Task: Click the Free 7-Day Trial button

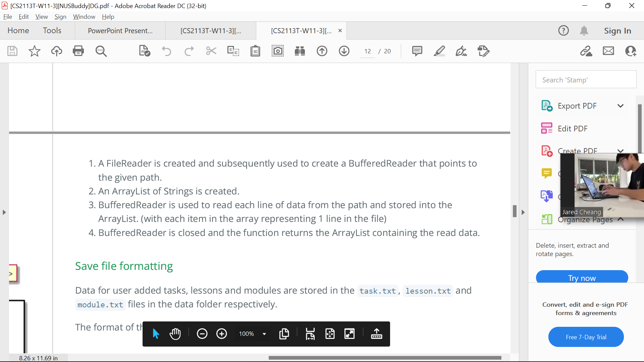Action: pos(586,337)
